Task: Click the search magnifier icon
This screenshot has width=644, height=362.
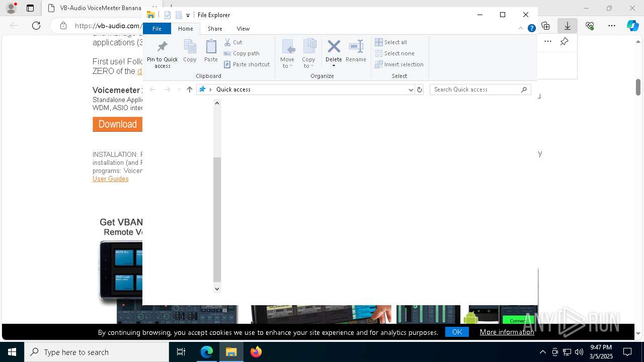Action: pyautogui.click(x=524, y=89)
